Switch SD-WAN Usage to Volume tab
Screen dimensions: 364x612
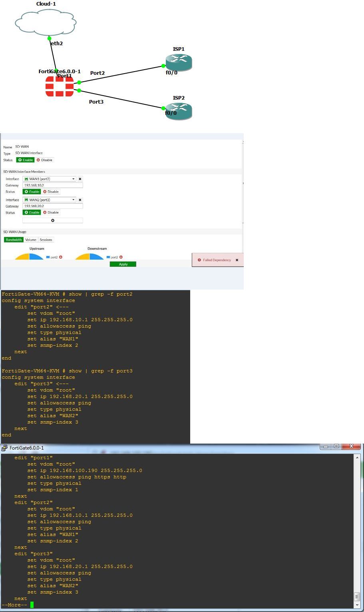(x=31, y=240)
